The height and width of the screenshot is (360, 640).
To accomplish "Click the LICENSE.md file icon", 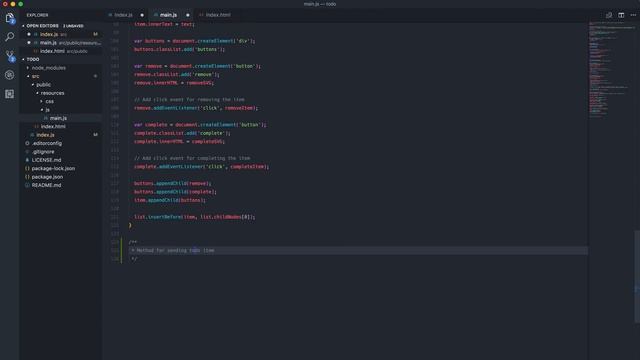I will pos(27,160).
